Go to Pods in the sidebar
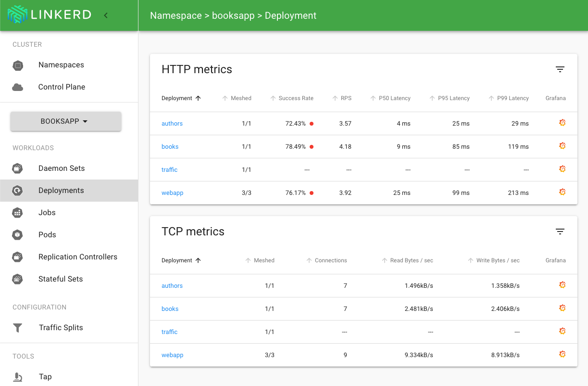 [x=47, y=235]
